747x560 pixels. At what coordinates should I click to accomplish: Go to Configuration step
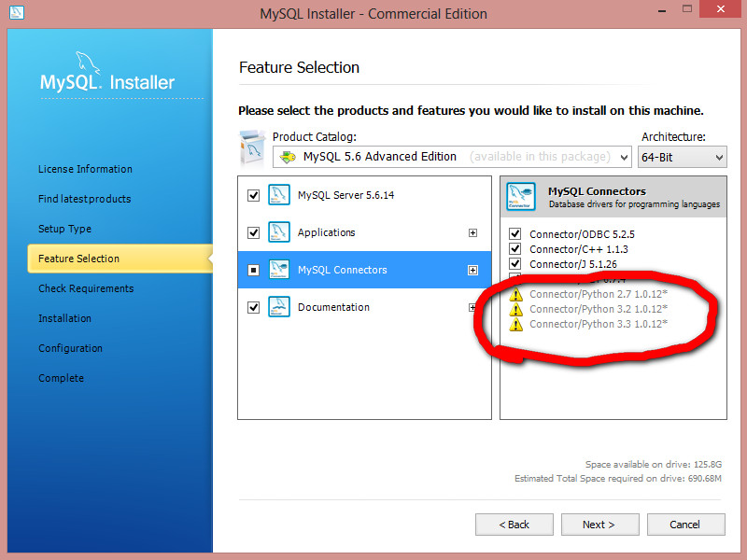71,348
